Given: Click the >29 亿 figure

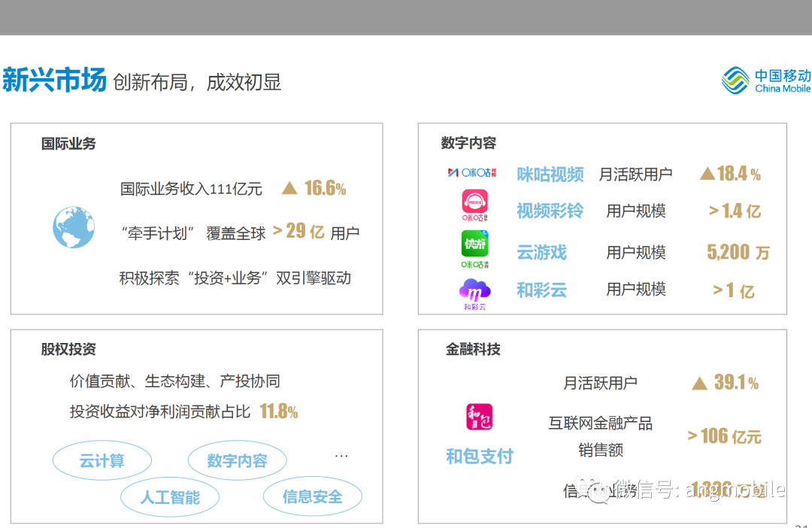Looking at the screenshot, I should pyautogui.click(x=298, y=231).
